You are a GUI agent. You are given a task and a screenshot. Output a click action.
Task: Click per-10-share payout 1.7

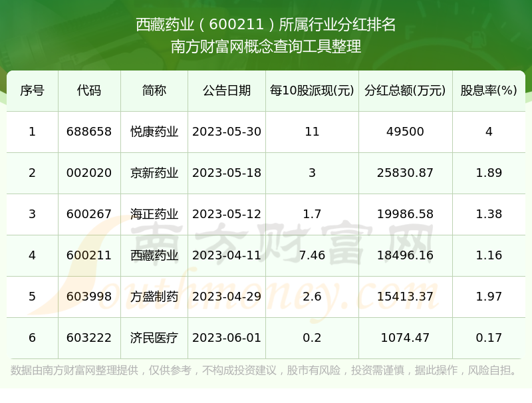312,214
